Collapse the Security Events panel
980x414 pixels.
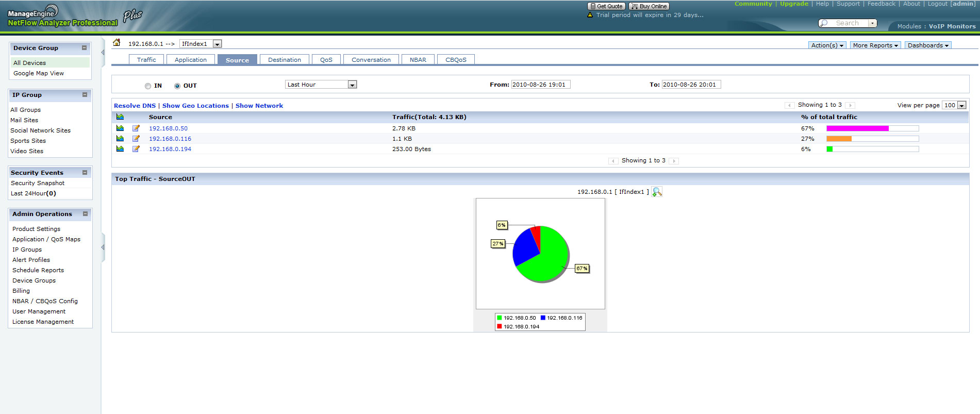tap(85, 172)
